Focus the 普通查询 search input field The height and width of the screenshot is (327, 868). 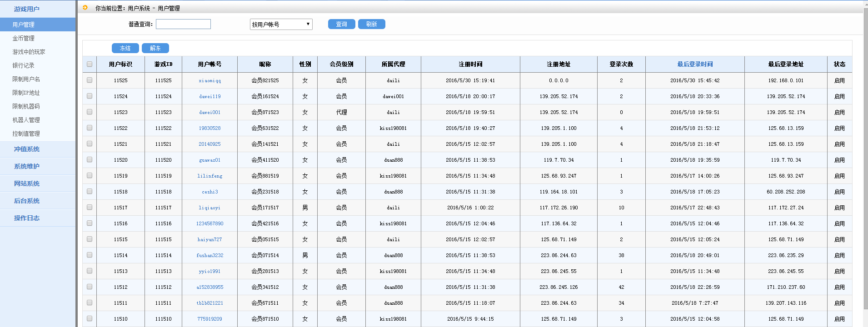(183, 24)
